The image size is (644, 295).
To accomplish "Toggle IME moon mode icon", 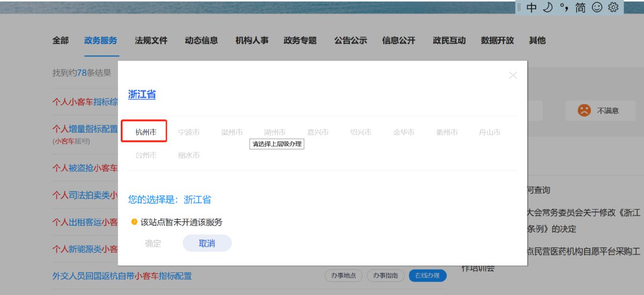I will click(x=547, y=8).
